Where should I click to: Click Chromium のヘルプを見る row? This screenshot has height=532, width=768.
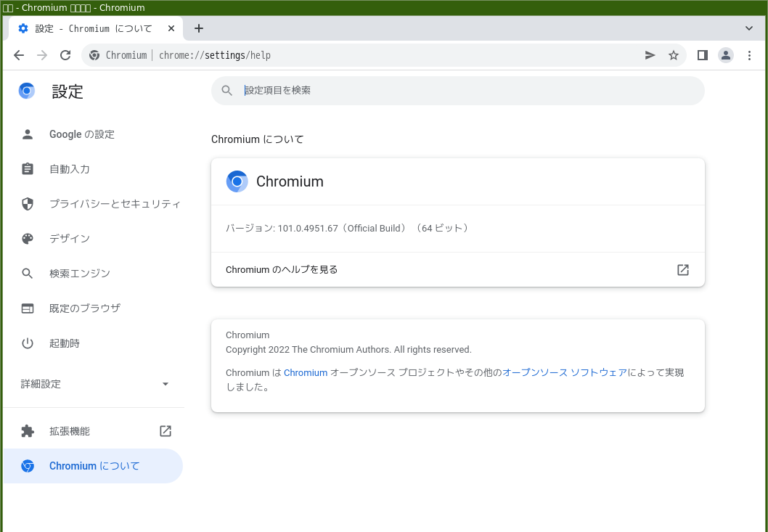(457, 270)
